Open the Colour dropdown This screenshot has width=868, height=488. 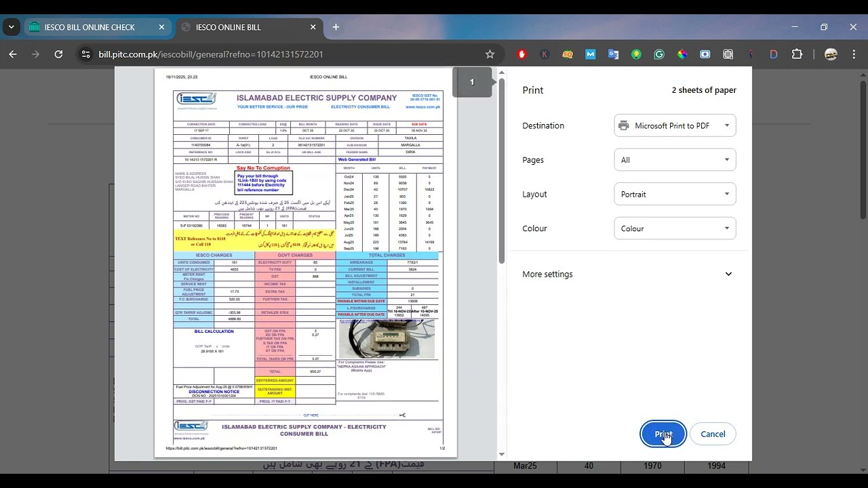pos(675,228)
